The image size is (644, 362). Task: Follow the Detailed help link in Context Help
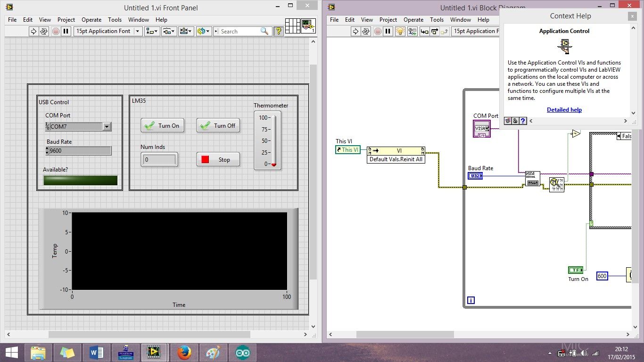click(x=564, y=110)
